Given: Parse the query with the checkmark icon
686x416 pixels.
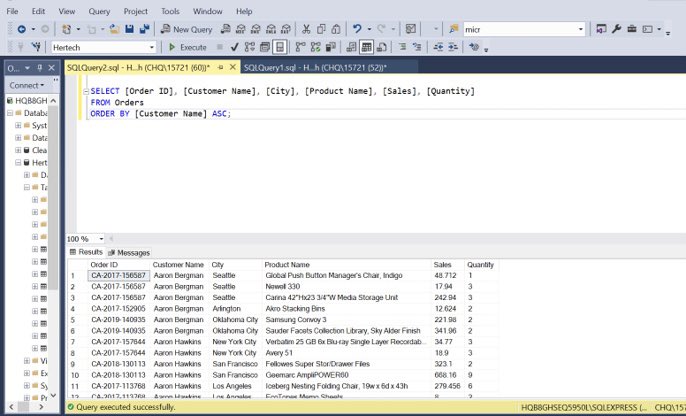Looking at the screenshot, I should tap(234, 47).
